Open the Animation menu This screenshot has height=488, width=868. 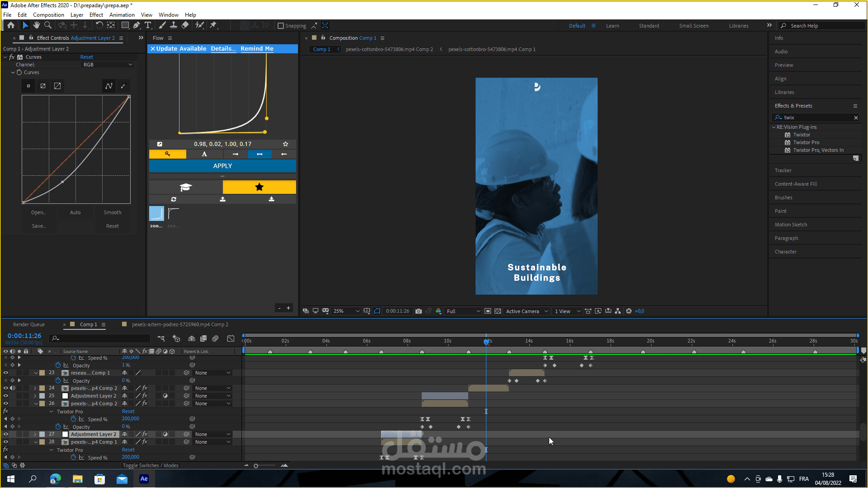[x=122, y=15]
